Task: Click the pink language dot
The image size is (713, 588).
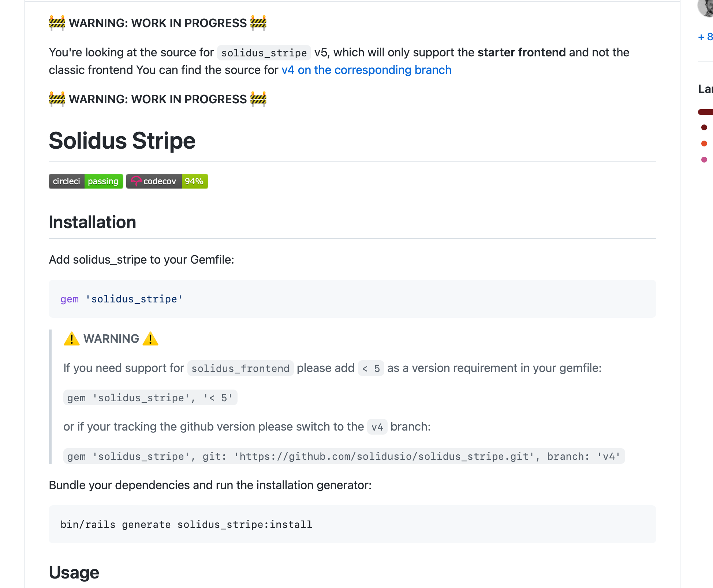Action: coord(704,160)
